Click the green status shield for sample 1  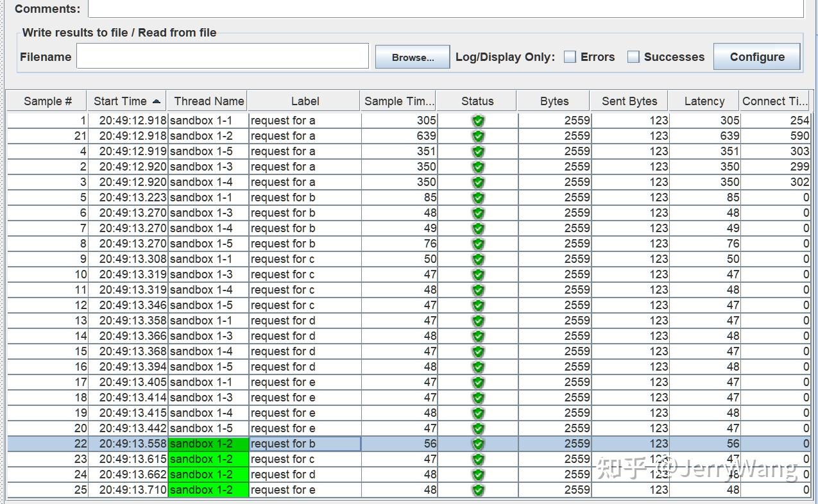477,121
